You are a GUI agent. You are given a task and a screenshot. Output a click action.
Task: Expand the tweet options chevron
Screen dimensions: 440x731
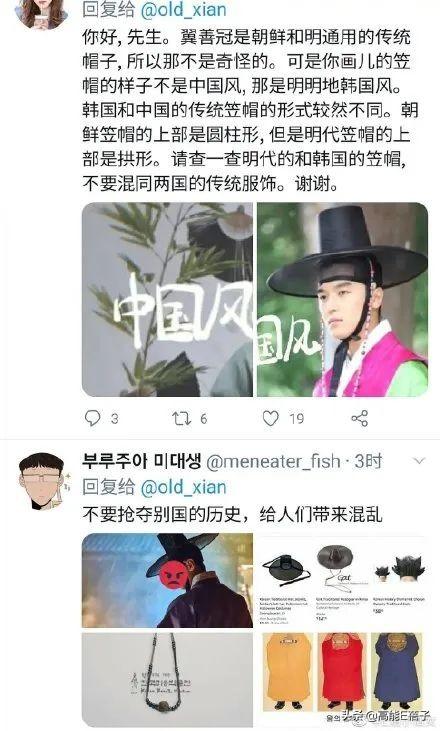pyautogui.click(x=419, y=461)
